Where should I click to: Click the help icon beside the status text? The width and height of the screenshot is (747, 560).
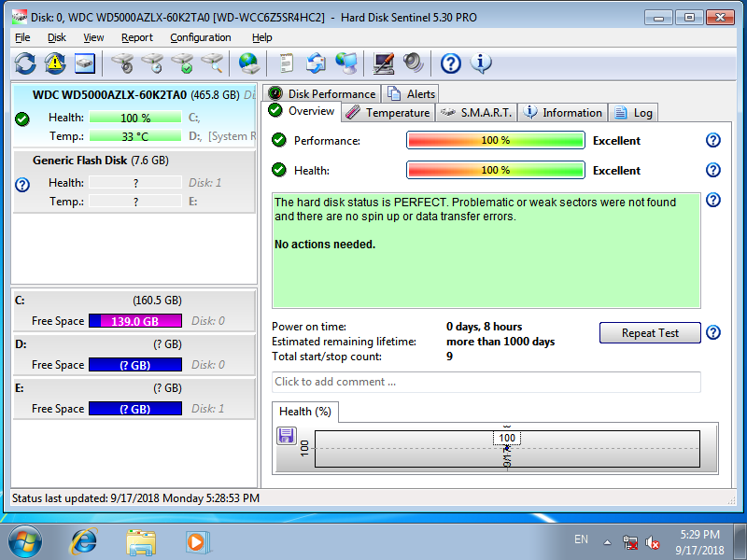pyautogui.click(x=713, y=200)
